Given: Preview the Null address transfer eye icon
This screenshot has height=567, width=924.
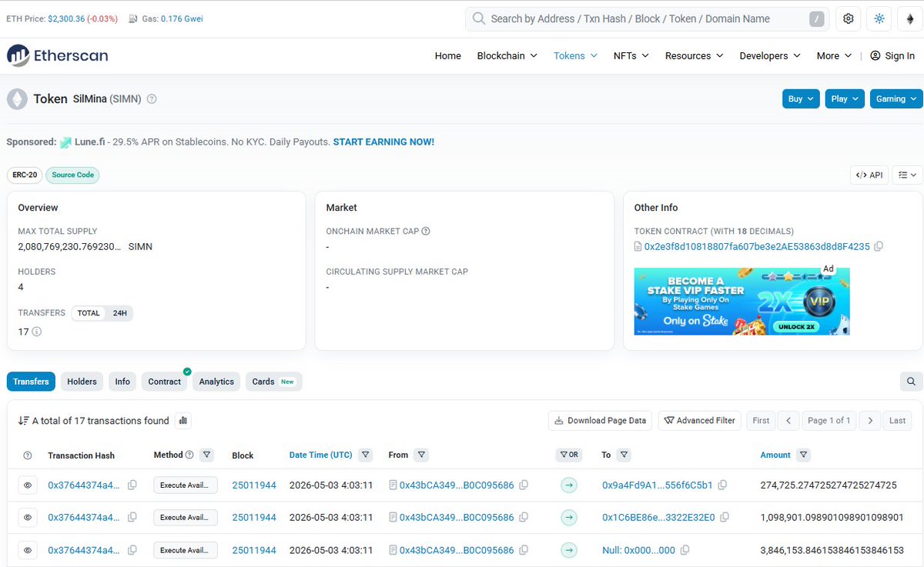Looking at the screenshot, I should pos(28,550).
